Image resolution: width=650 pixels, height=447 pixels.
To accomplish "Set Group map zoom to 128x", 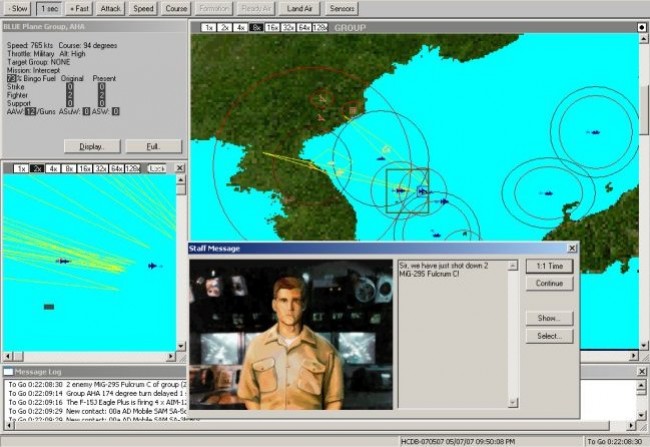I will coord(320,28).
